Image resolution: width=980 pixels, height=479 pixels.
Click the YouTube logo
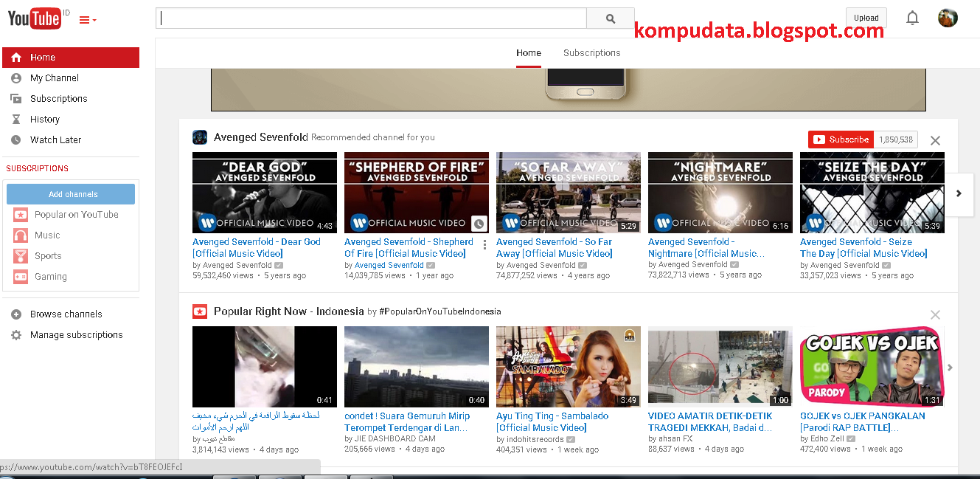pos(35,19)
